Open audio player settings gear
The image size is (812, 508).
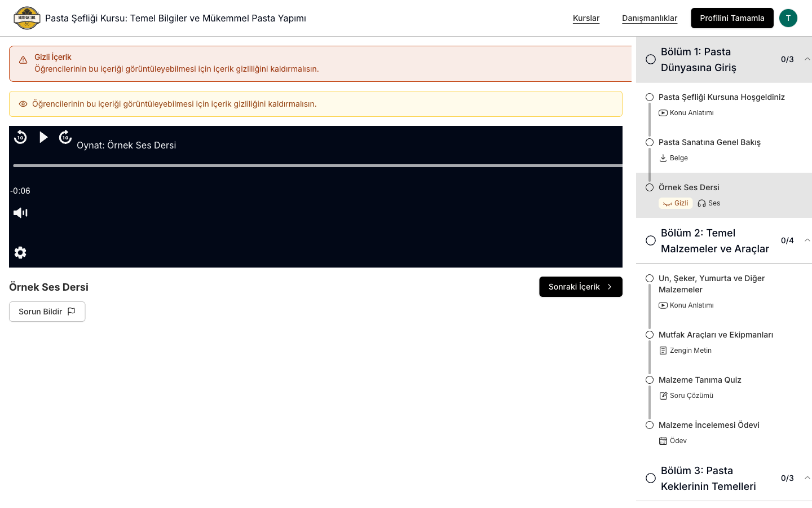pyautogui.click(x=20, y=252)
